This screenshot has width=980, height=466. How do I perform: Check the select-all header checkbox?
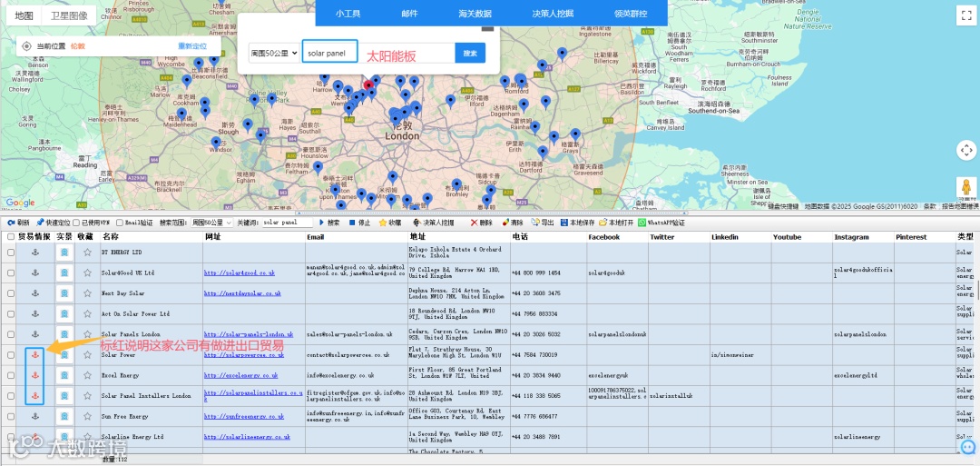[x=11, y=237]
